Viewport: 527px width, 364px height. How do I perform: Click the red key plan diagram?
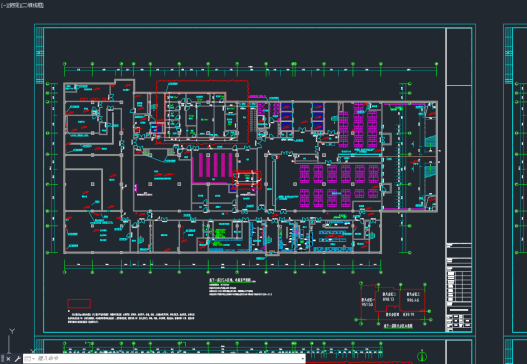(x=393, y=304)
